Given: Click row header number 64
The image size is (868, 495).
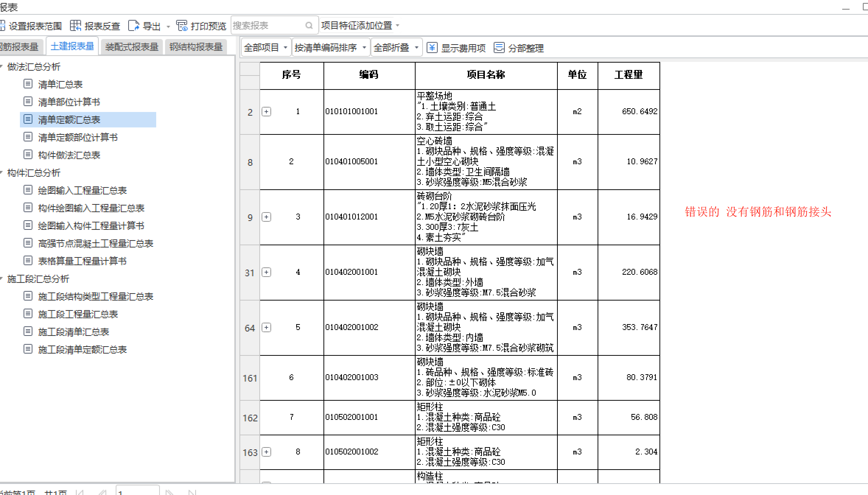Looking at the screenshot, I should click(x=250, y=328).
